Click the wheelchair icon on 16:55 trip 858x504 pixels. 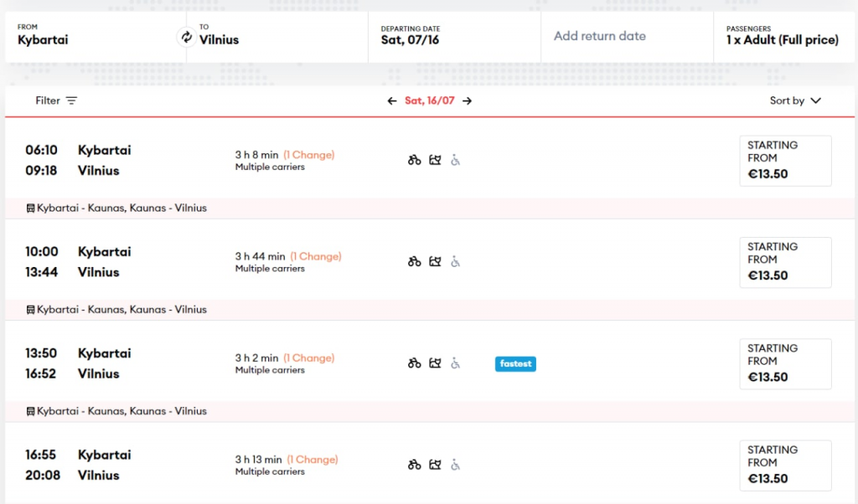[455, 465]
